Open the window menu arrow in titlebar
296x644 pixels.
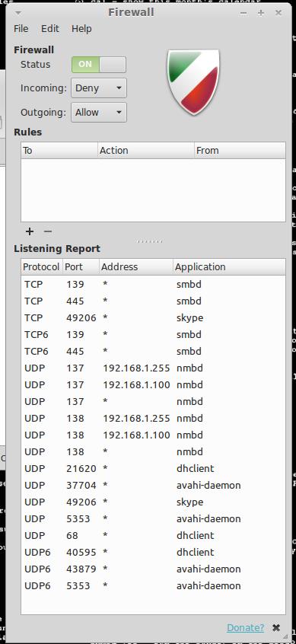18,13
